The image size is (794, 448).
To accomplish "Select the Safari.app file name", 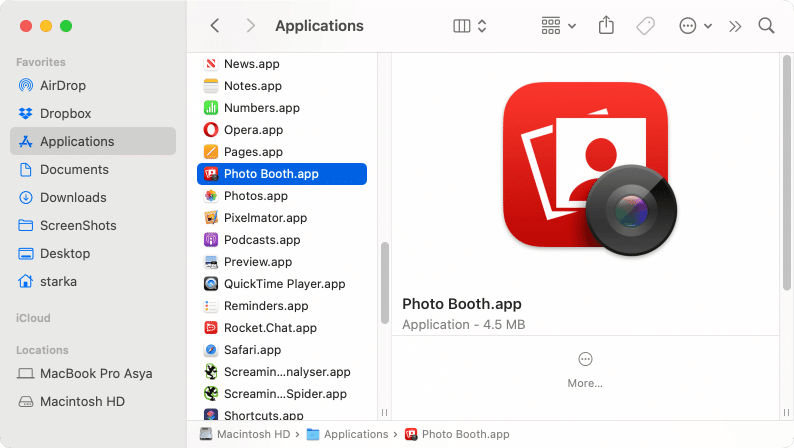I will coord(253,350).
